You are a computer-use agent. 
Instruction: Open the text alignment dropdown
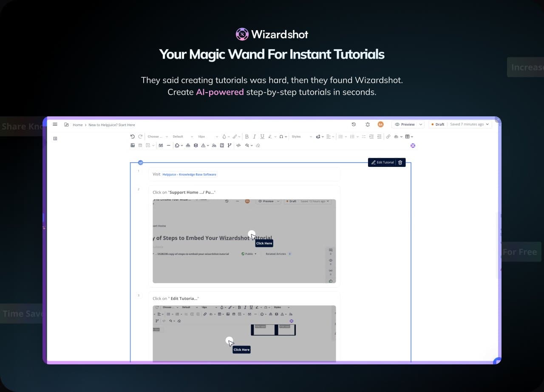[330, 137]
